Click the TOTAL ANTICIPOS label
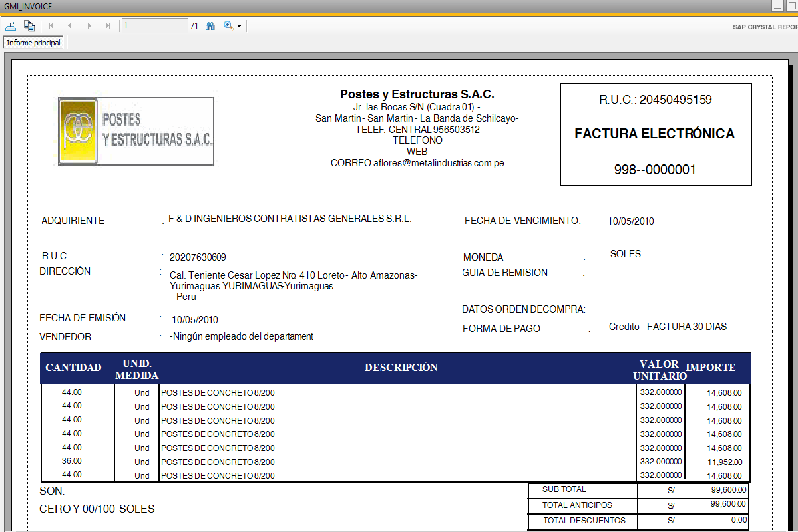The image size is (798, 532). 577,505
